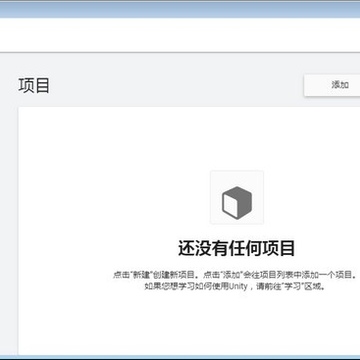Click the hint line starting with 点击"新建"
360x360 pixels.
[235, 275]
